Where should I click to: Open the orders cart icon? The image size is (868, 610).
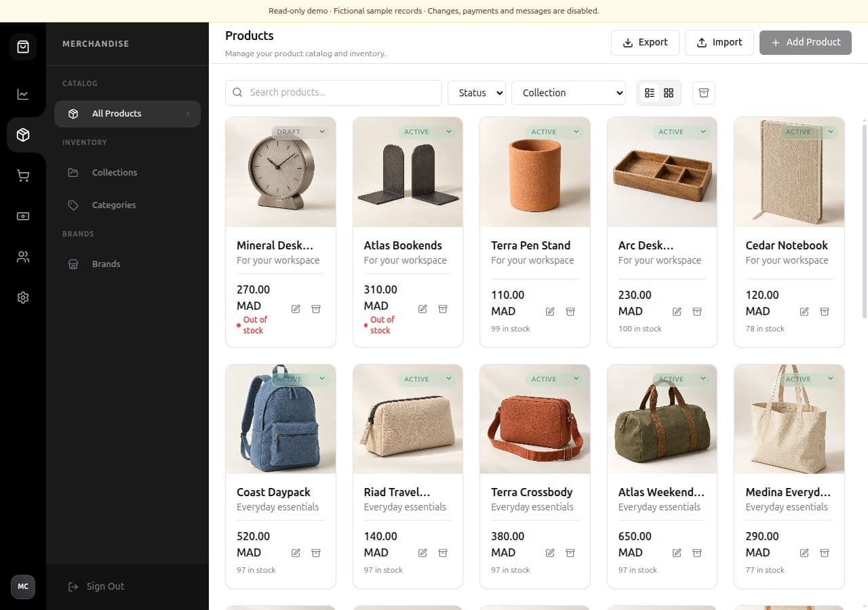[x=23, y=176]
